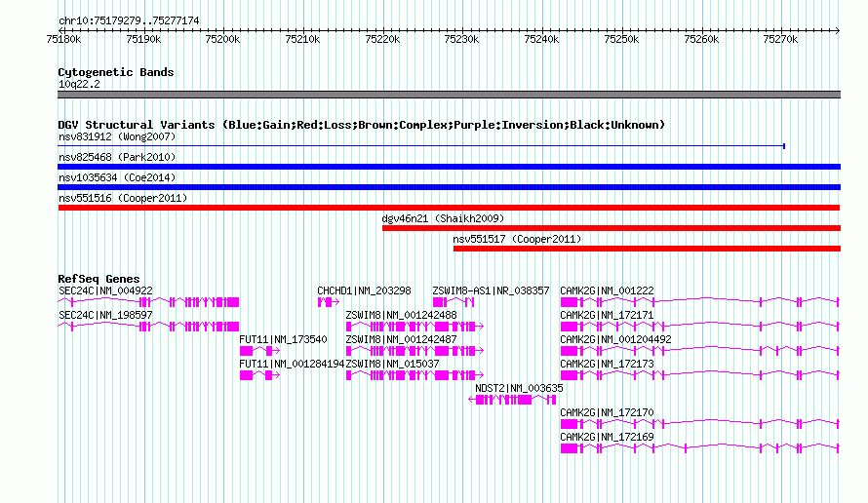
Task: Click the 75180k ruler tick label
Action: (63, 39)
